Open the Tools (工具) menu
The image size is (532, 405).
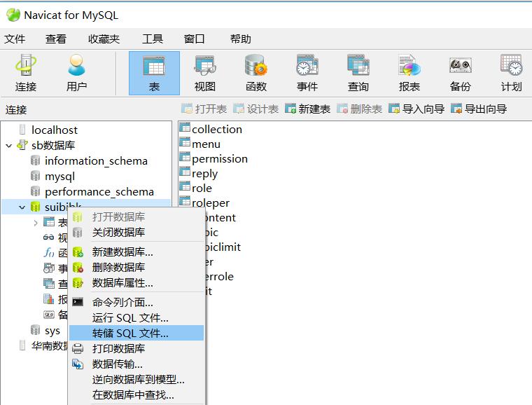[153, 39]
